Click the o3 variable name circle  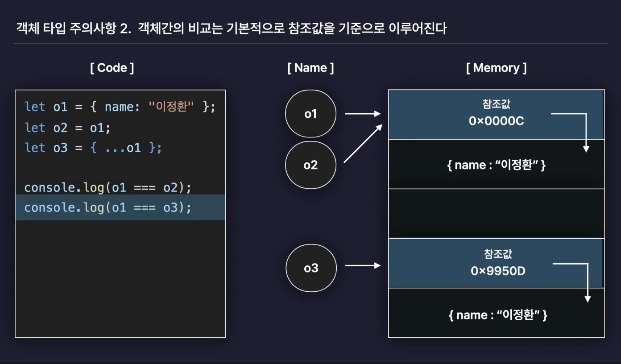pyautogui.click(x=311, y=268)
